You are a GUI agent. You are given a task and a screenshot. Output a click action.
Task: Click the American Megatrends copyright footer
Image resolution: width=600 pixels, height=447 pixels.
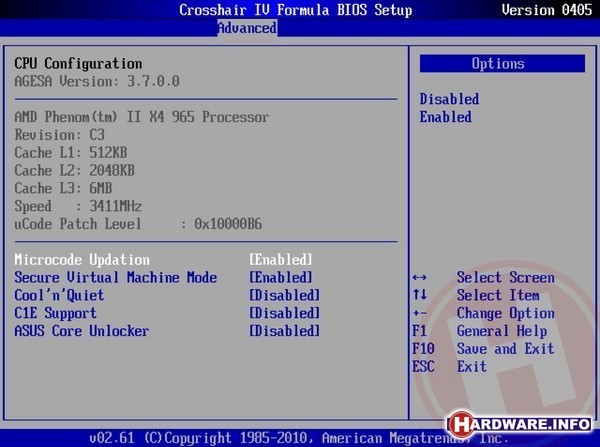pyautogui.click(x=299, y=437)
